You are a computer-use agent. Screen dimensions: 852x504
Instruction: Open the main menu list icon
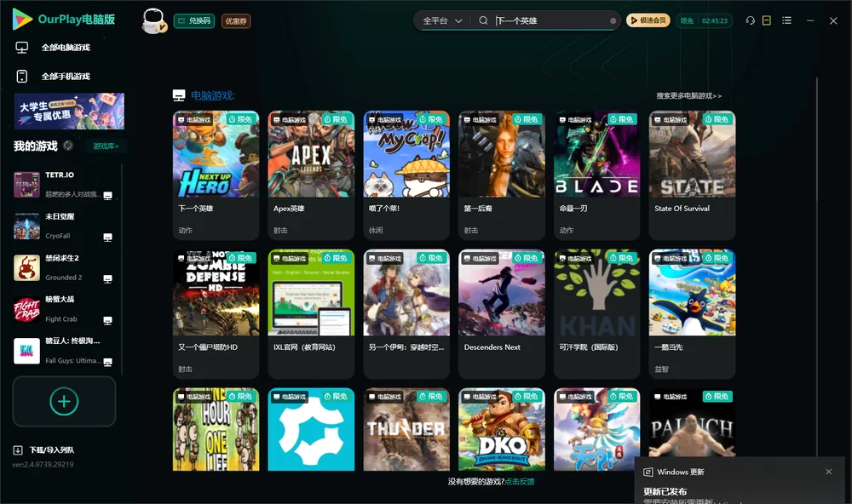click(786, 20)
